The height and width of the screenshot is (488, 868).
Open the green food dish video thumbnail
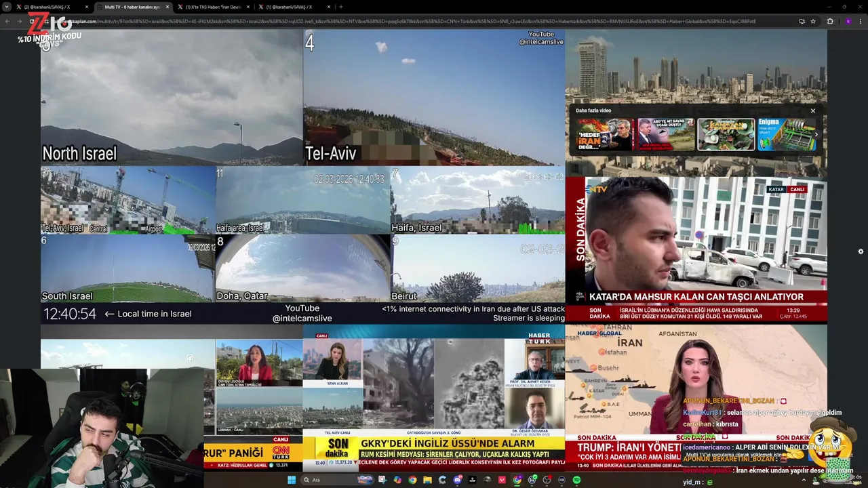coord(726,134)
